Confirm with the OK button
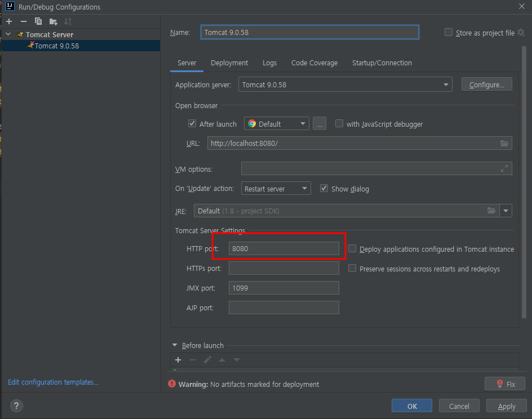This screenshot has width=532, height=419. [412, 406]
